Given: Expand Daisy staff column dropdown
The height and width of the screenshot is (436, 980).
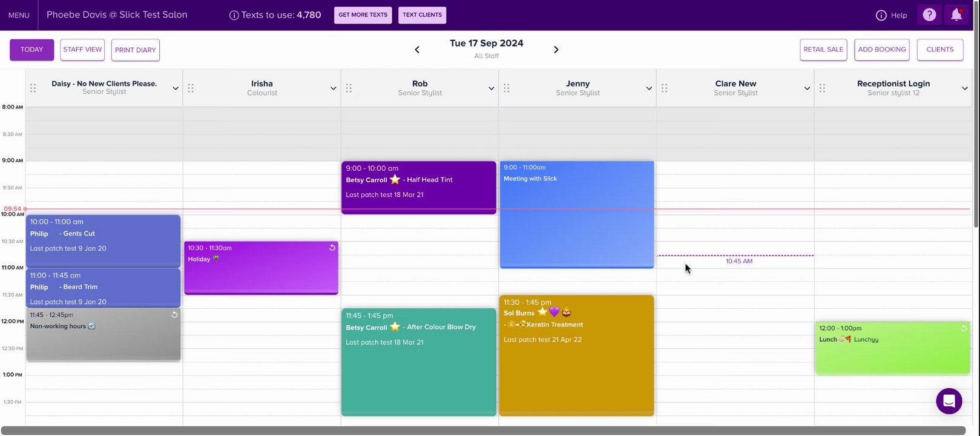Looking at the screenshot, I should [176, 88].
